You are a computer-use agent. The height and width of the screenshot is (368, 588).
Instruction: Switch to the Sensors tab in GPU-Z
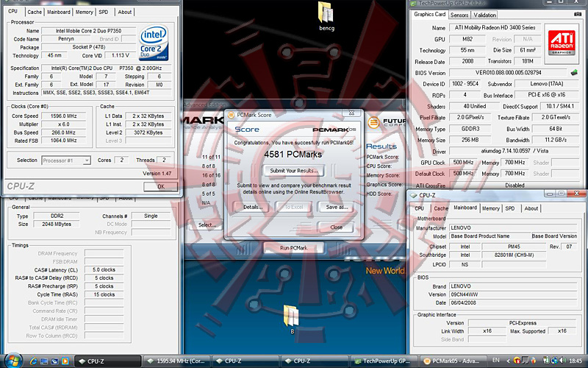click(x=459, y=15)
